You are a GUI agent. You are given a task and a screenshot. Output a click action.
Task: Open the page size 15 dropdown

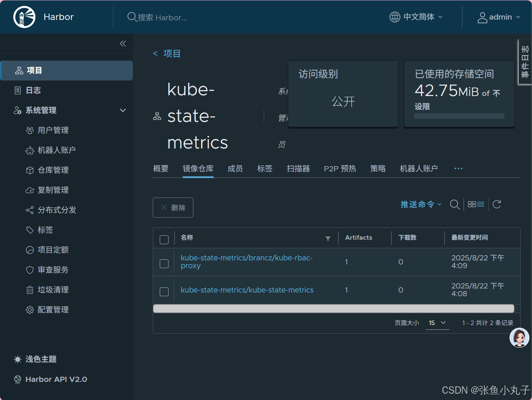438,323
